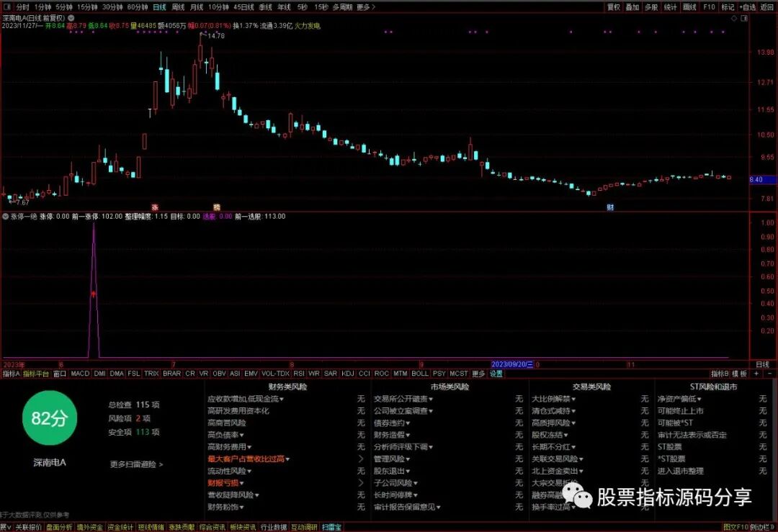Click the 火力发电 sector label
This screenshot has width=778, height=532.
point(307,26)
